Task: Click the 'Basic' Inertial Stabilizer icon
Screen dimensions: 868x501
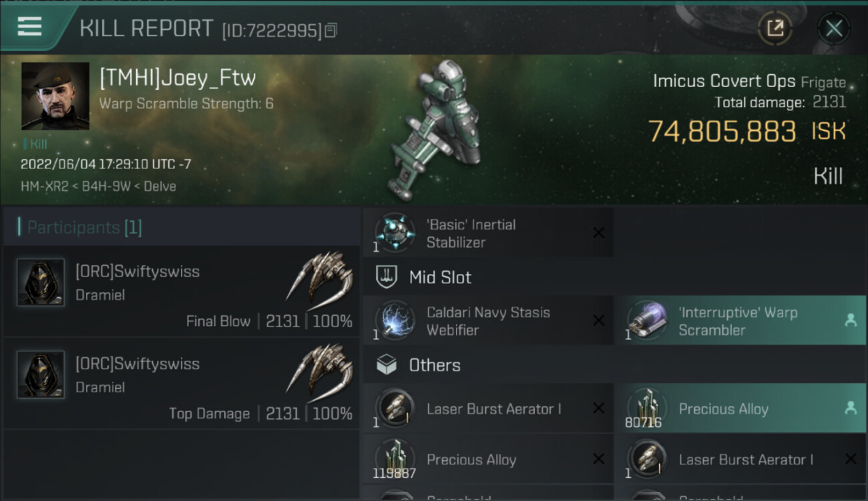Action: point(395,233)
